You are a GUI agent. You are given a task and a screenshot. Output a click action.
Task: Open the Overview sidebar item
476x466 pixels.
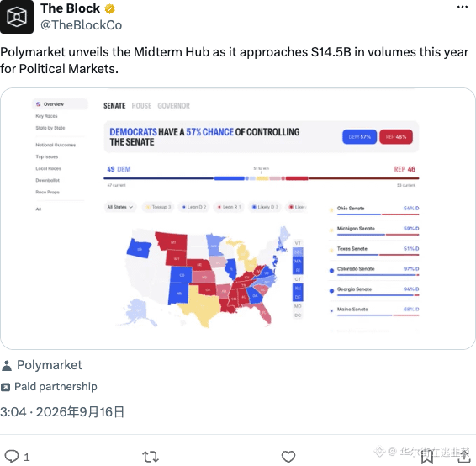pos(60,104)
